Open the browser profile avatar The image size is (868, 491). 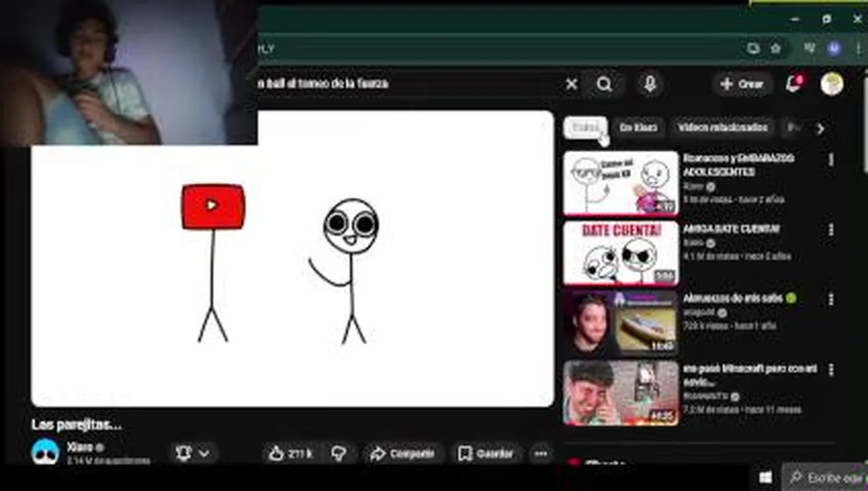(834, 48)
